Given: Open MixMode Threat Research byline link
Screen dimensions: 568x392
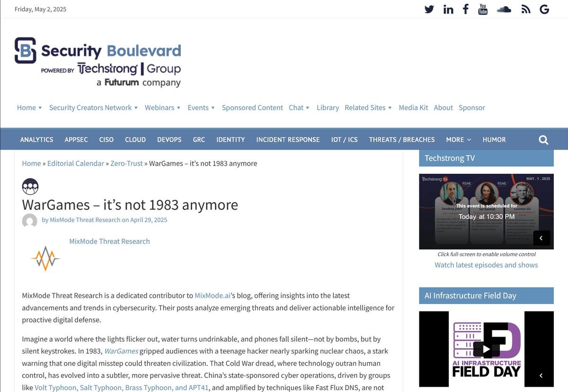Looking at the screenshot, I should [x=85, y=220].
